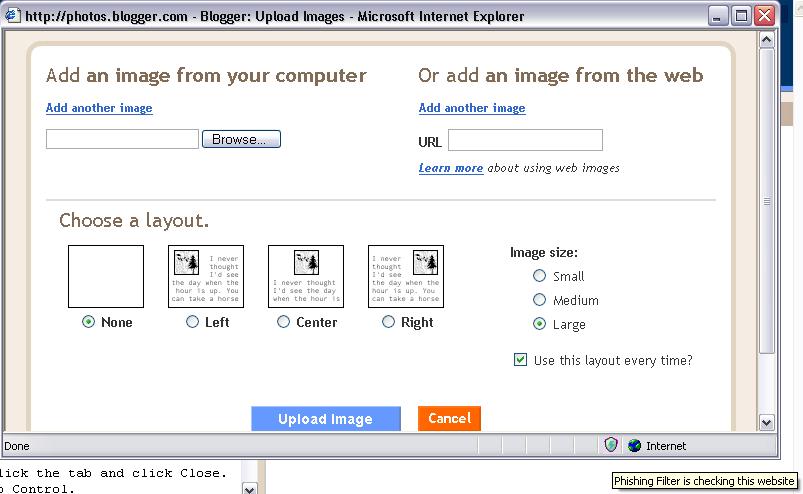The width and height of the screenshot is (803, 494).
Task: Click the URL text input field
Action: (525, 140)
